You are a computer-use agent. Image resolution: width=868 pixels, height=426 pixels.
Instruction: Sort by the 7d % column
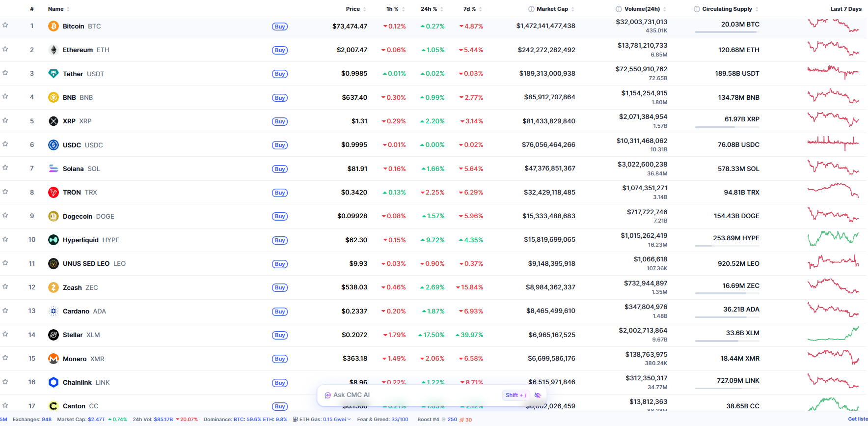[x=473, y=9]
